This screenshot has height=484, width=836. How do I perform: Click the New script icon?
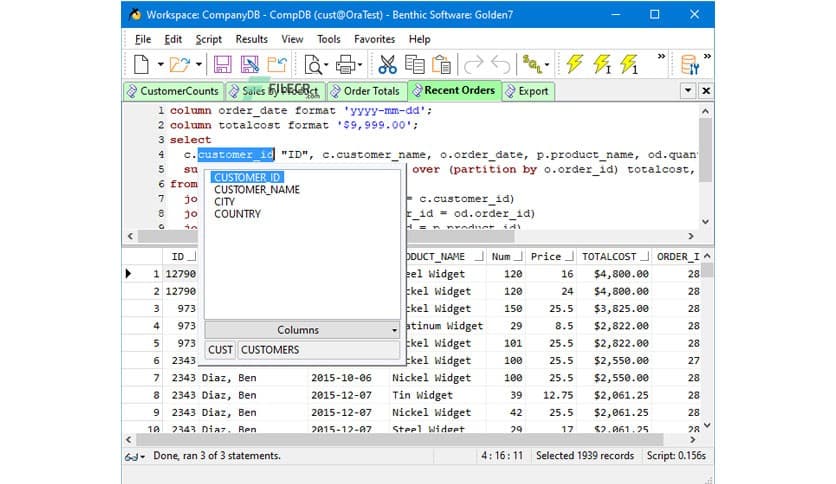click(x=141, y=65)
